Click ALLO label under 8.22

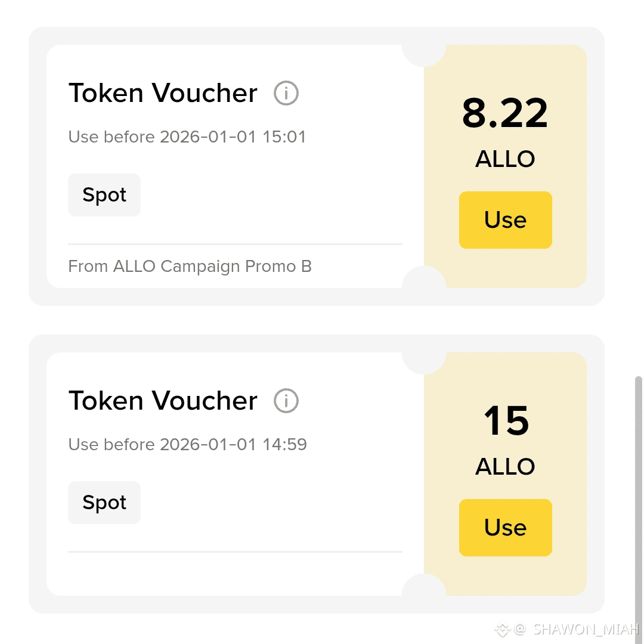[505, 159]
